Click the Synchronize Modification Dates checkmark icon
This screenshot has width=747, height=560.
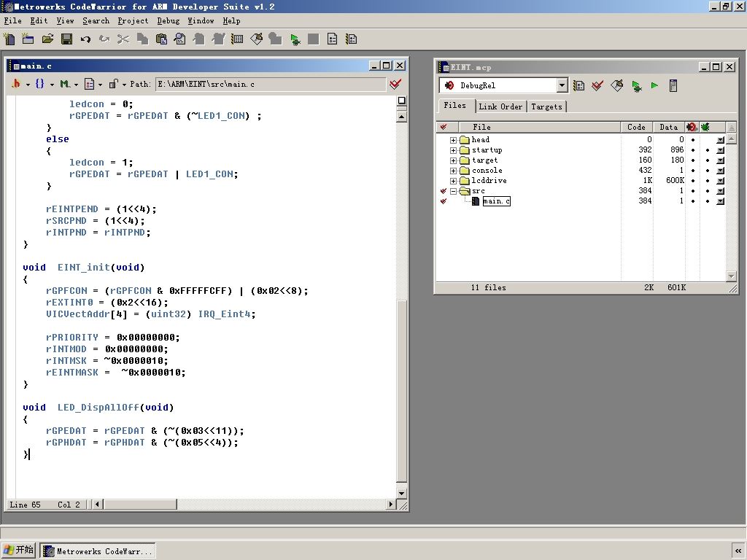click(x=597, y=86)
